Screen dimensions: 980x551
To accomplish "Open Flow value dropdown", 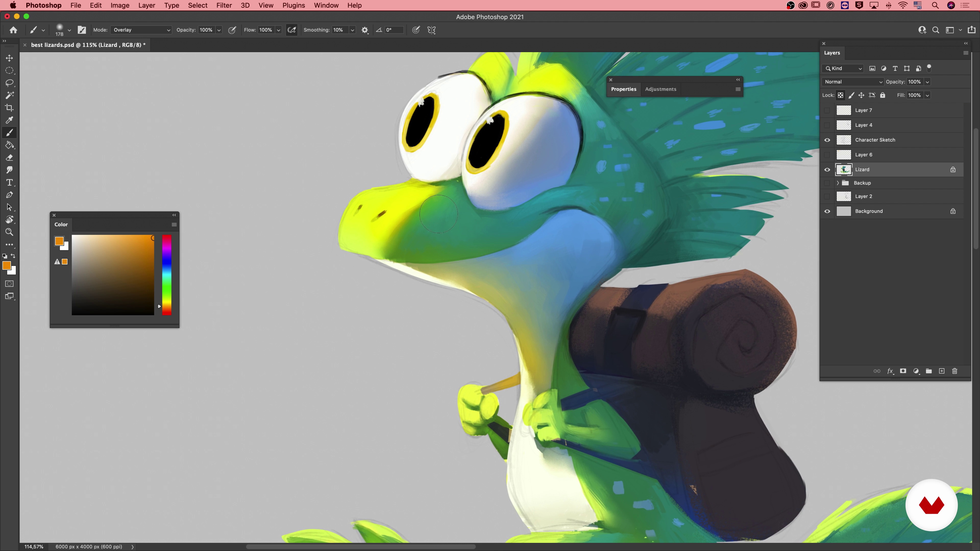I will coord(278,30).
